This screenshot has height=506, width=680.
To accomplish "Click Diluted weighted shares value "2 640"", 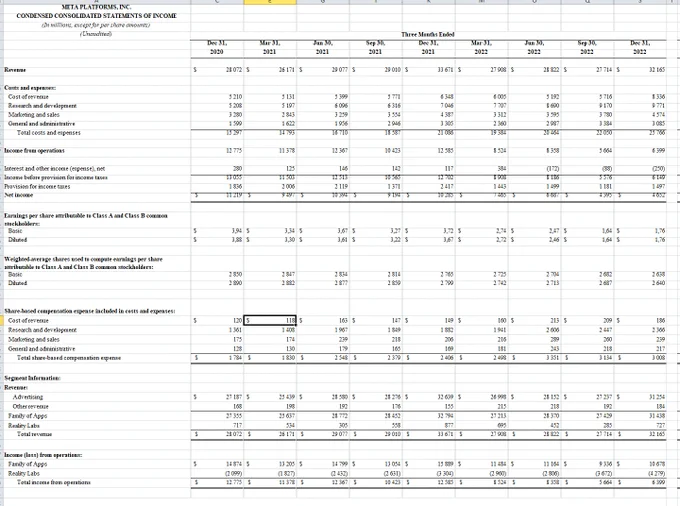I will (x=658, y=283).
